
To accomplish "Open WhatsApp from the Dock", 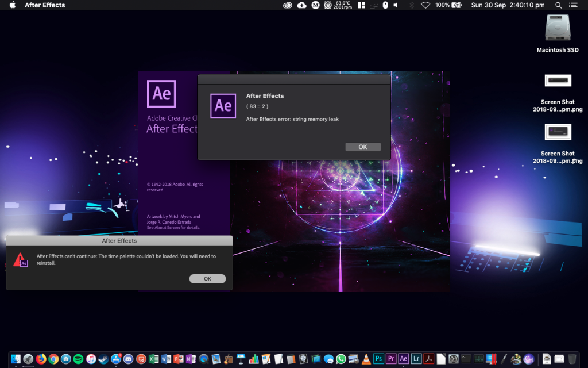I will coord(341,359).
